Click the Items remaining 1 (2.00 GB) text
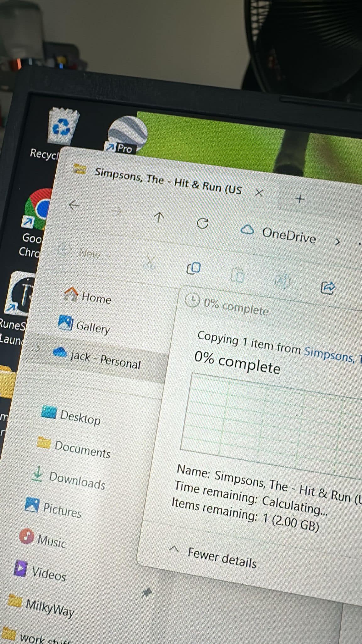 pyautogui.click(x=245, y=515)
